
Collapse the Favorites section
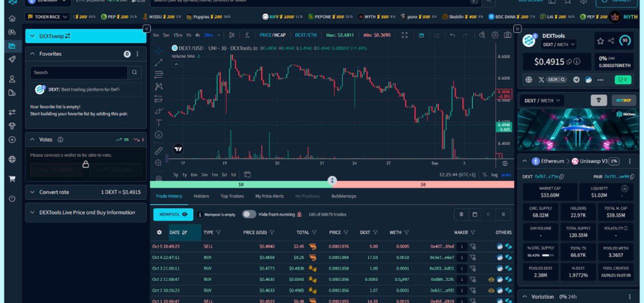pyautogui.click(x=33, y=54)
